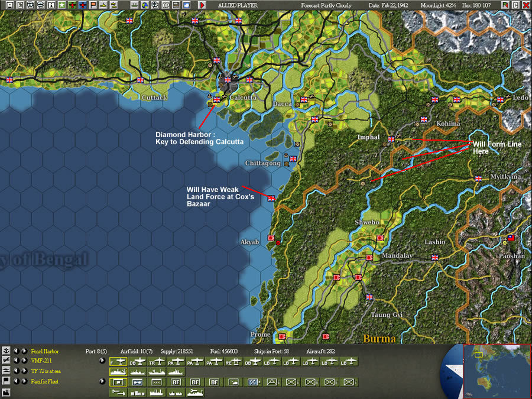Click the C button in top right
The height and width of the screenshot is (399, 532).
point(515,5)
